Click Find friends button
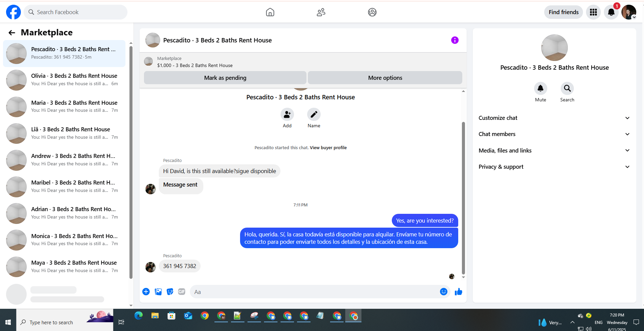This screenshot has height=331, width=644. (563, 12)
